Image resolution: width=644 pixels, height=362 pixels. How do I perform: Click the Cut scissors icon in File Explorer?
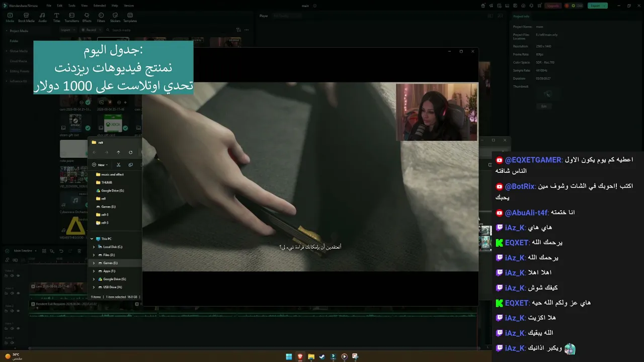(118, 165)
